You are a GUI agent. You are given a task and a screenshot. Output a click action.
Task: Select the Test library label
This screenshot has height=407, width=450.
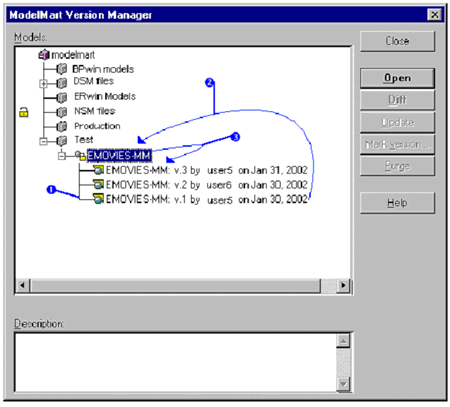coord(84,139)
